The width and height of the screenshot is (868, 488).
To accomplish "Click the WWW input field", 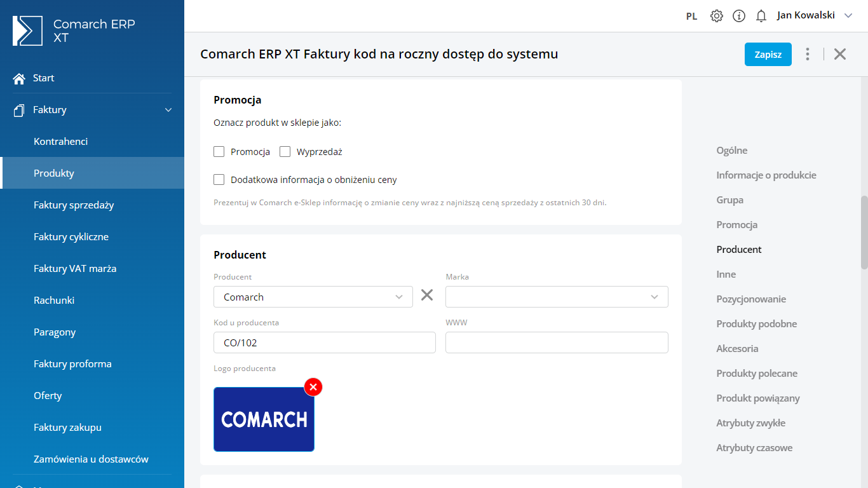I will click(557, 342).
